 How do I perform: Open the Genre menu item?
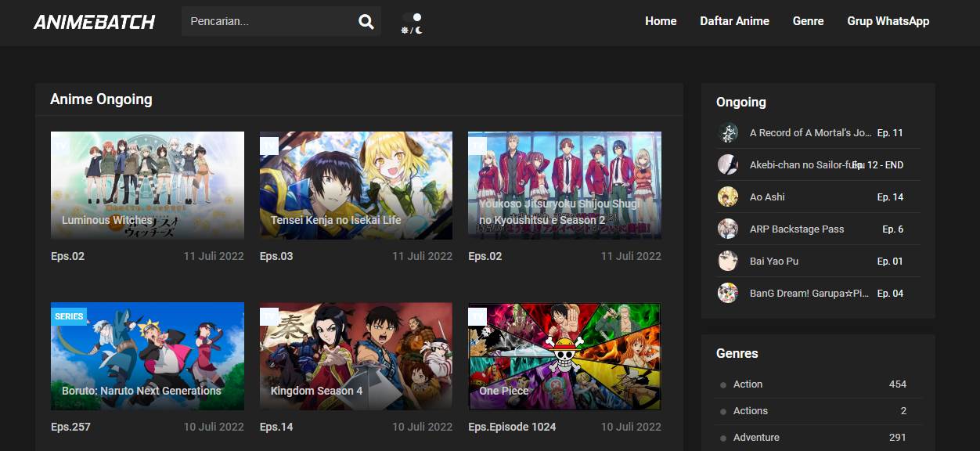pos(808,21)
